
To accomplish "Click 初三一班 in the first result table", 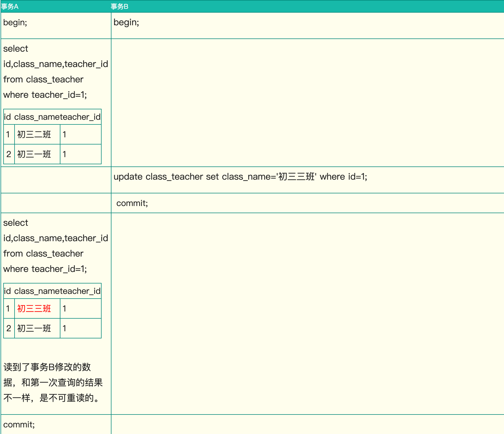I will click(x=34, y=154).
